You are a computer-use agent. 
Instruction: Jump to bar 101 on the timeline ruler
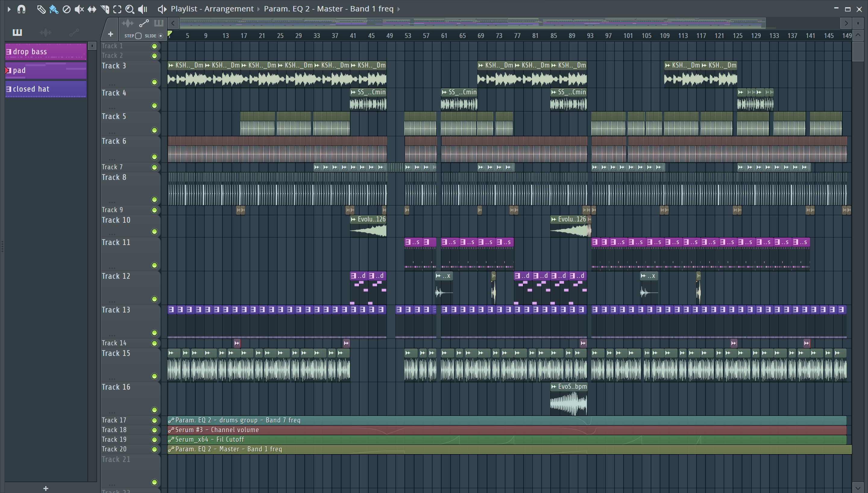pos(628,36)
